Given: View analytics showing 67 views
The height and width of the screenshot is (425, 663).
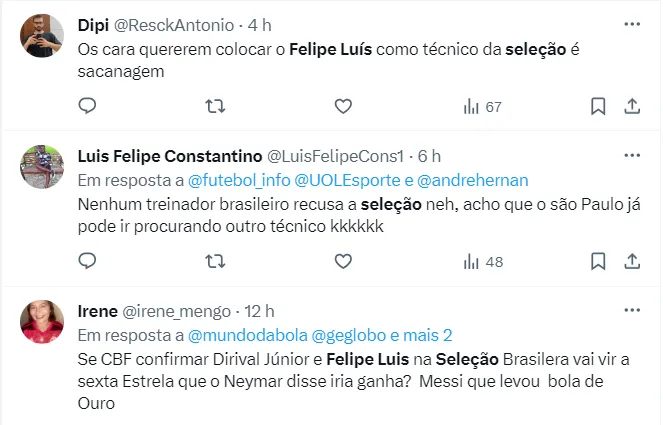Looking at the screenshot, I should click(482, 106).
